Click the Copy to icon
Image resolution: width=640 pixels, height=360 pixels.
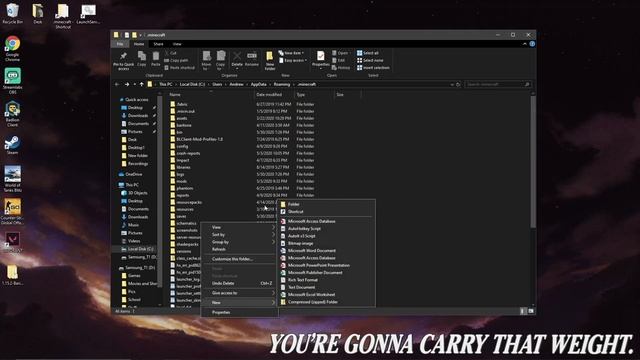point(220,60)
